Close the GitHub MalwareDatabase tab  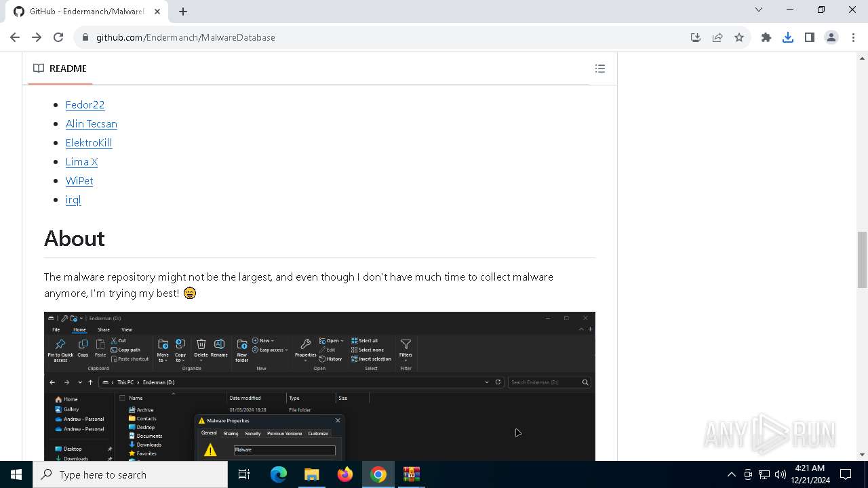157,12
